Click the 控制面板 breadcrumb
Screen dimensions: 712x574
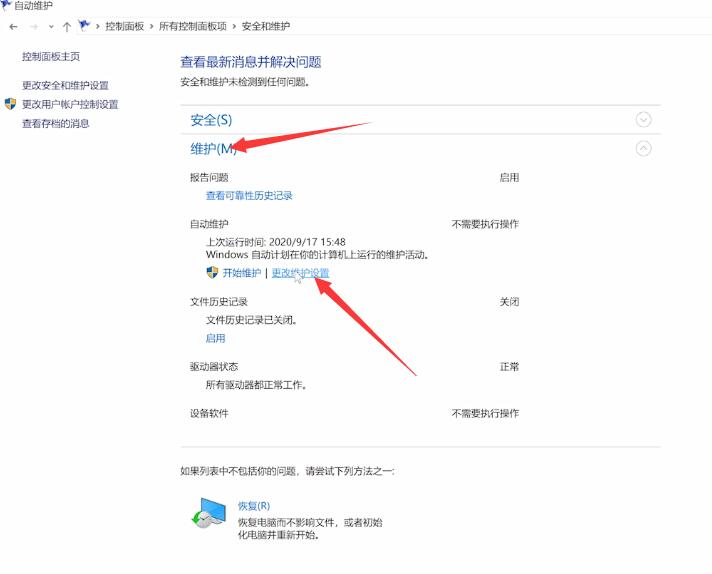124,26
